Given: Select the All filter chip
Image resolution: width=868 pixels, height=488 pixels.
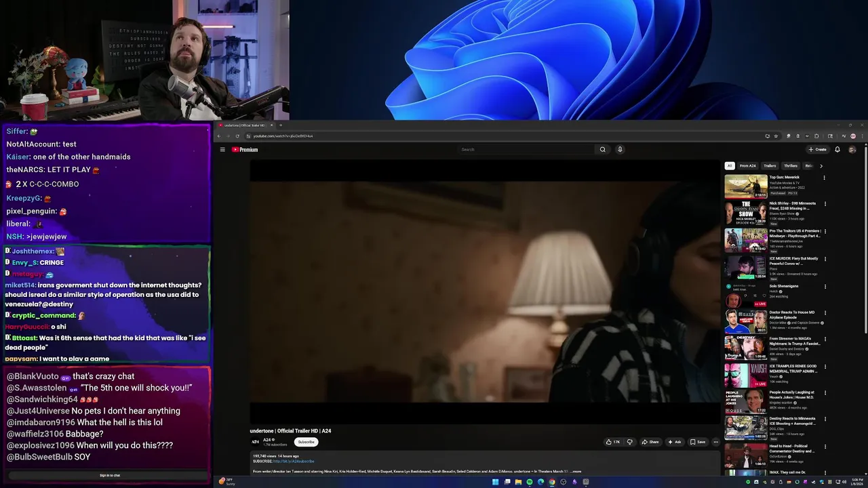Looking at the screenshot, I should 730,166.
